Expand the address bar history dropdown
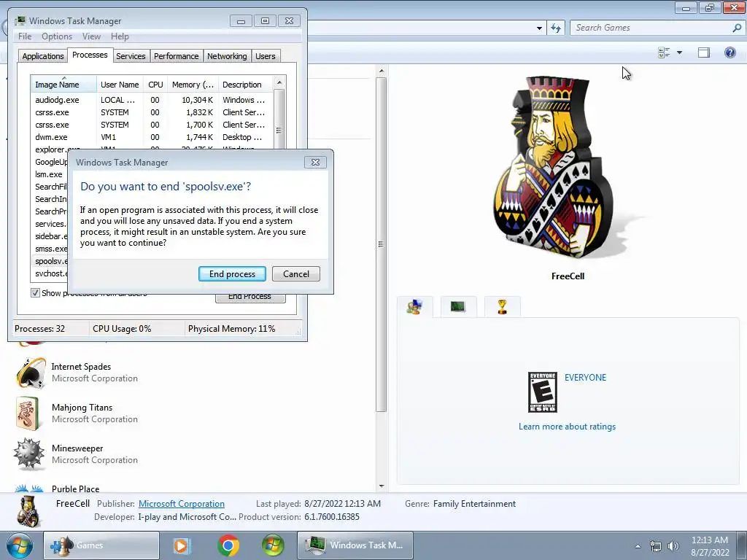The height and width of the screenshot is (560, 747). 539,28
